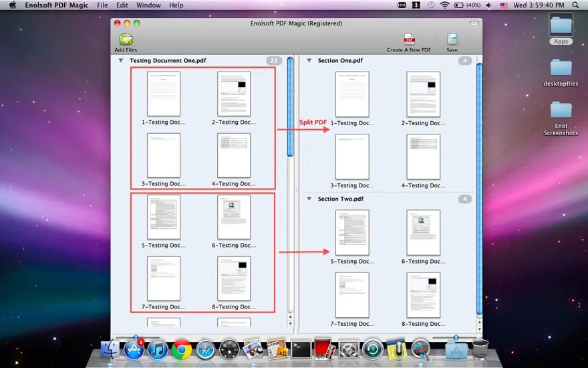This screenshot has height=368, width=588.
Task: Open Safari from the dock
Action: (x=206, y=349)
